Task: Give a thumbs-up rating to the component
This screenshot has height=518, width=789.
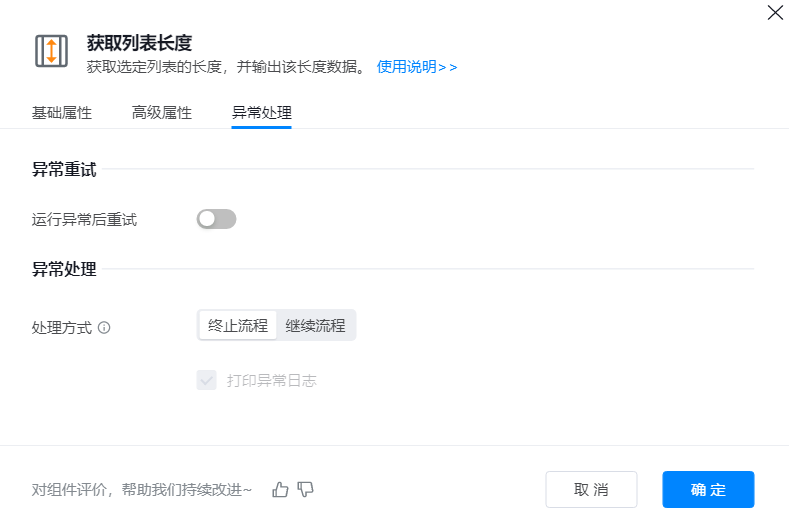Action: (280, 490)
